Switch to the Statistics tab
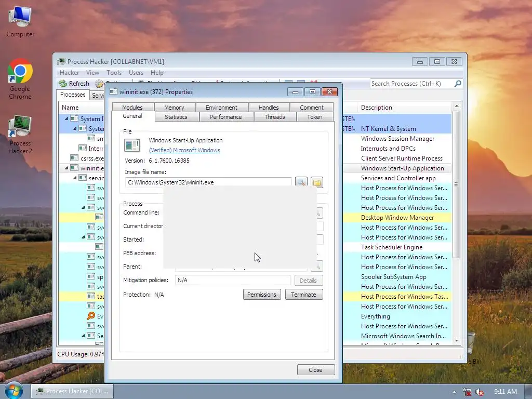Viewport: 532px width, 399px height. coord(176,117)
